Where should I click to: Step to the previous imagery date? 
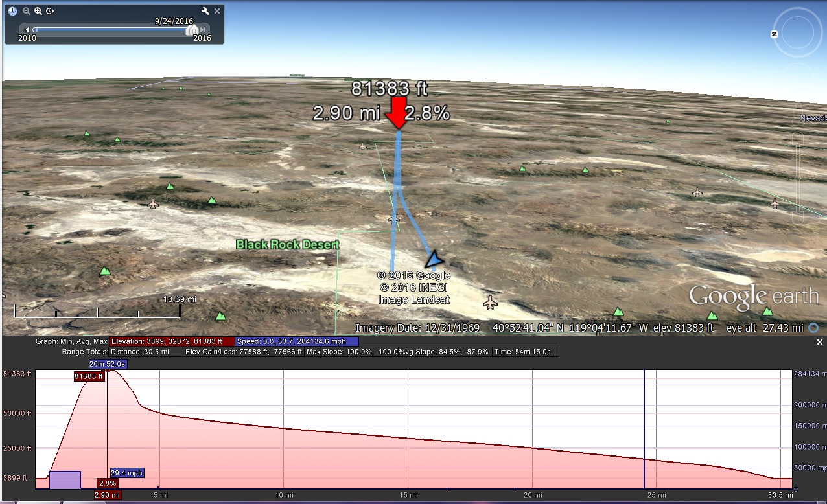coord(27,30)
